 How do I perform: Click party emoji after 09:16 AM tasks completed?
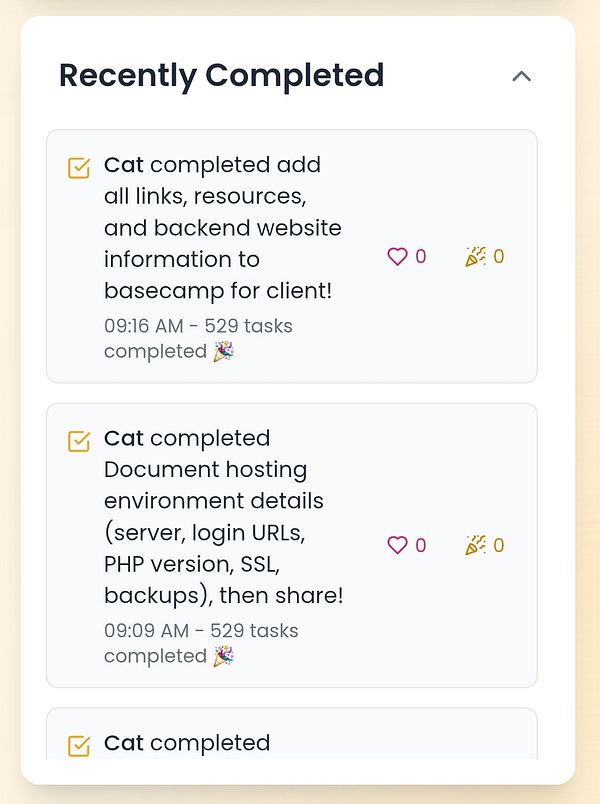tap(223, 352)
